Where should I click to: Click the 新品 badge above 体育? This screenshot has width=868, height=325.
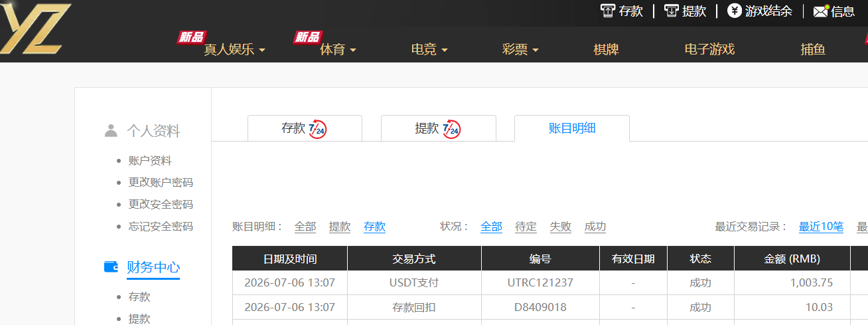[x=308, y=37]
